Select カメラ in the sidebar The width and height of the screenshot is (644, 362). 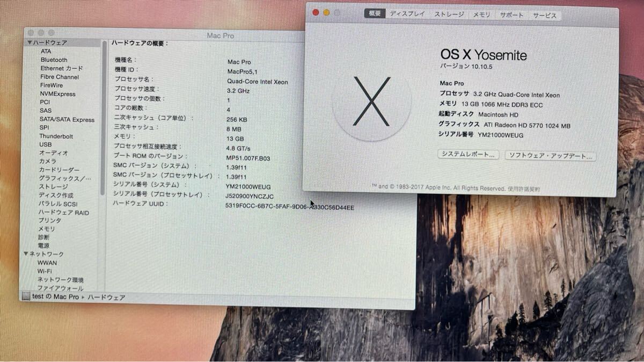(48, 162)
